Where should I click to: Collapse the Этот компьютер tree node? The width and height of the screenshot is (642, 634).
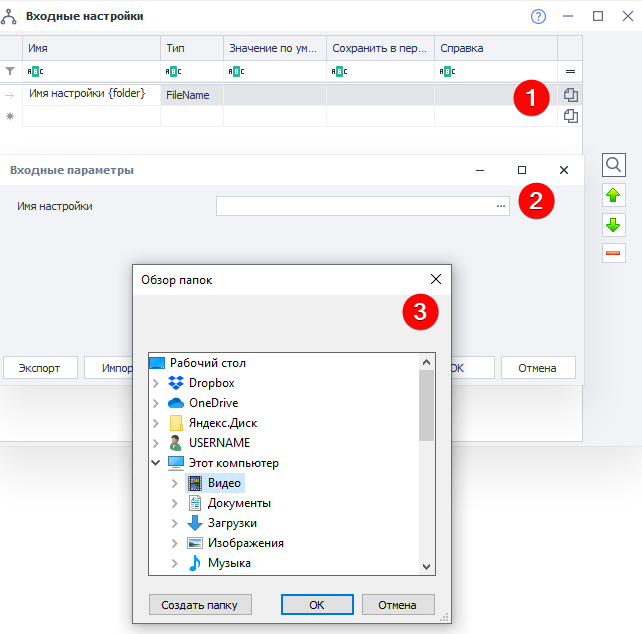click(x=155, y=463)
